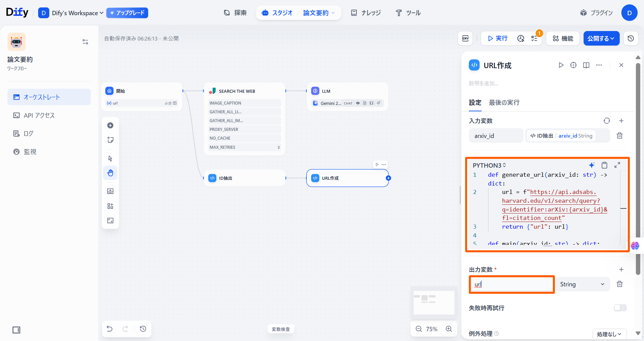
Task: Copy the Python code with clipboard icon
Action: point(604,165)
